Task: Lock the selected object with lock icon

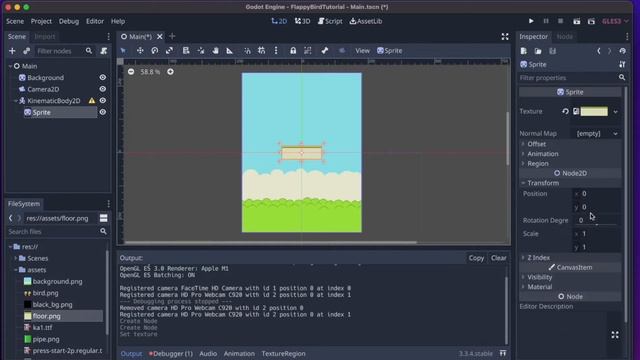Action: point(293,51)
